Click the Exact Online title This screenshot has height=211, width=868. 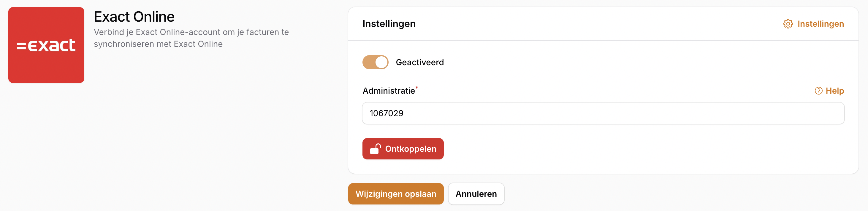[x=134, y=17]
